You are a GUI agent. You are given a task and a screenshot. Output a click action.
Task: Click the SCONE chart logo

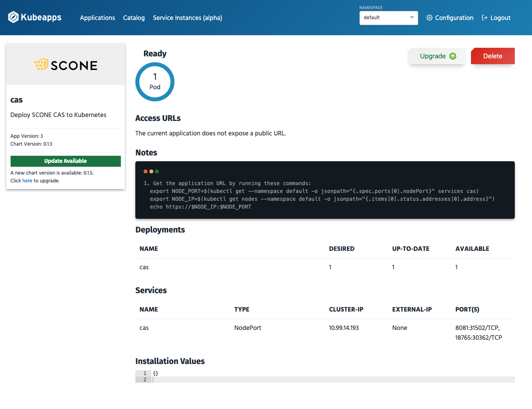[x=65, y=65]
